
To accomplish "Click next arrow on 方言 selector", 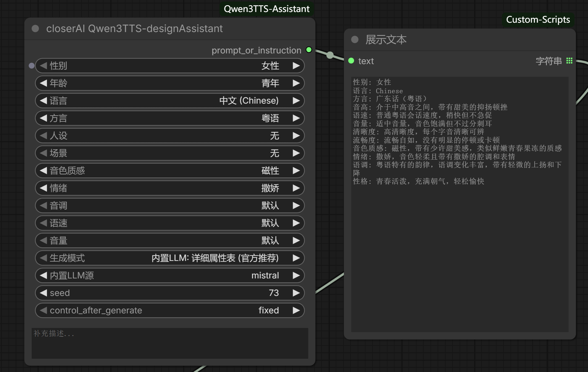I will (x=296, y=118).
